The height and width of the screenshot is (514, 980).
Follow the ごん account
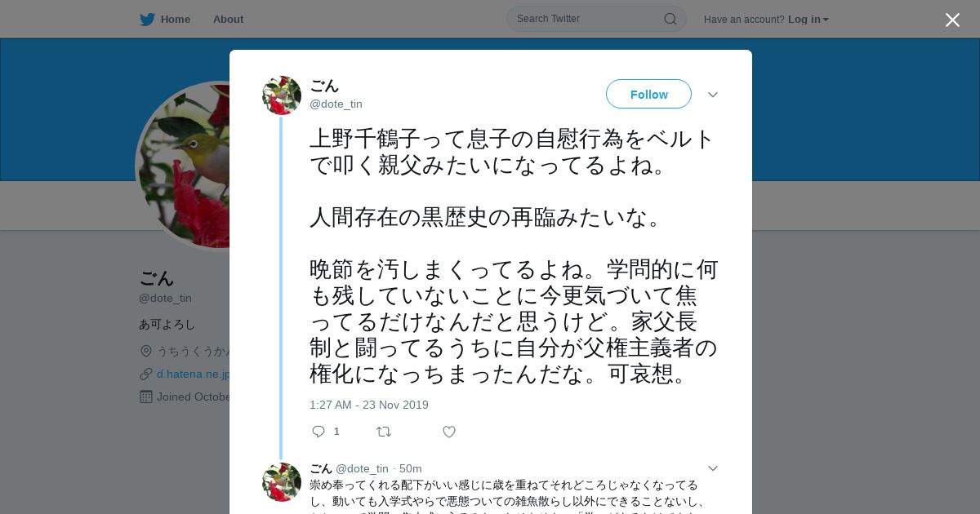click(648, 94)
